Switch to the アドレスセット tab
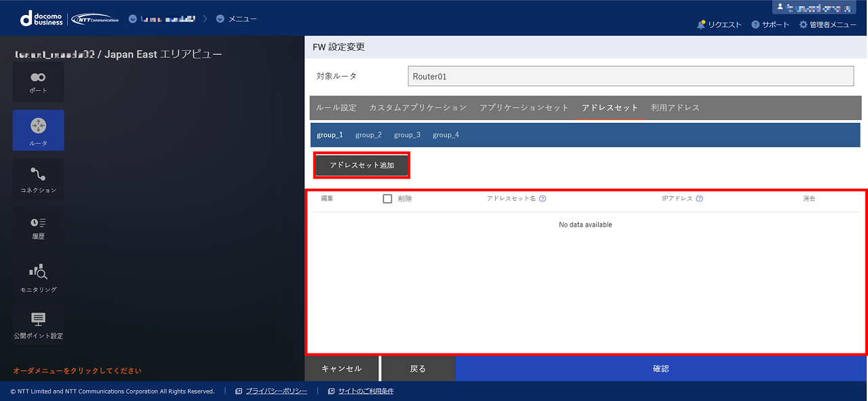This screenshot has width=868, height=401. click(610, 108)
